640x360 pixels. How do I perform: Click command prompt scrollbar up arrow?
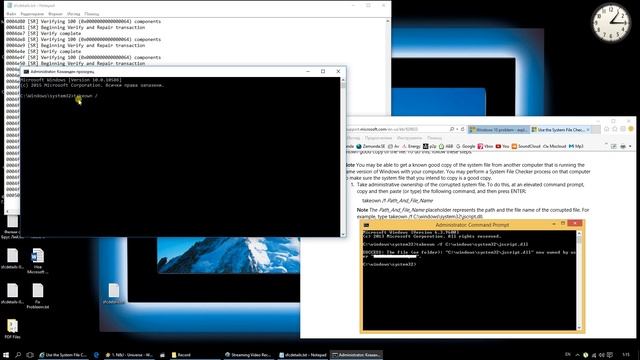click(x=343, y=80)
